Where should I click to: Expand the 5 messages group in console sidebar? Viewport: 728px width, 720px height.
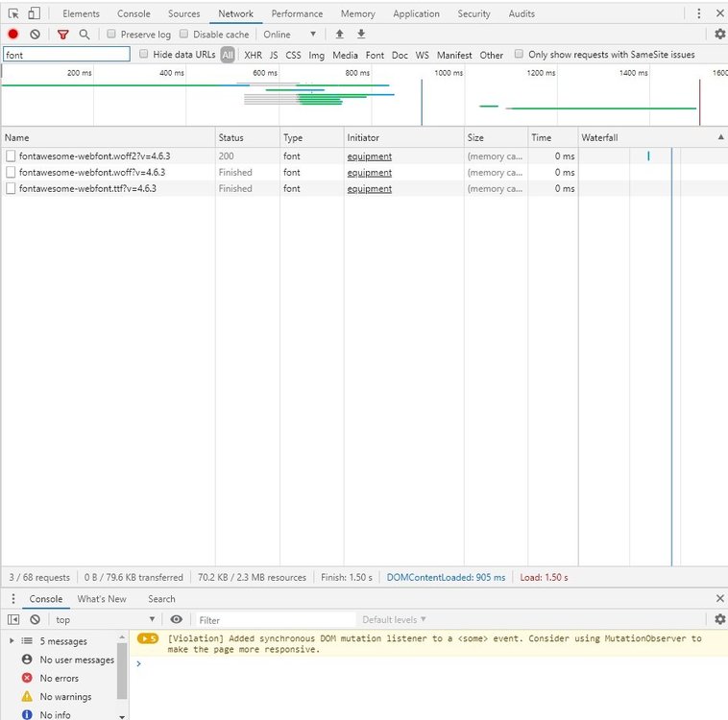tap(12, 641)
